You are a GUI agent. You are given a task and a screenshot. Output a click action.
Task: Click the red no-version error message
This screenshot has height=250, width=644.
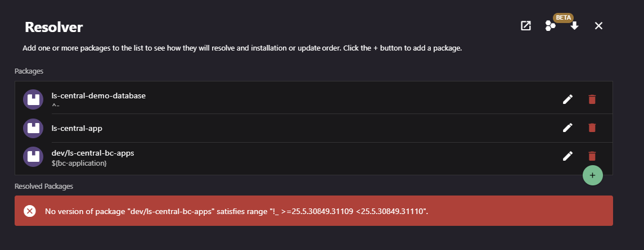coord(237,211)
